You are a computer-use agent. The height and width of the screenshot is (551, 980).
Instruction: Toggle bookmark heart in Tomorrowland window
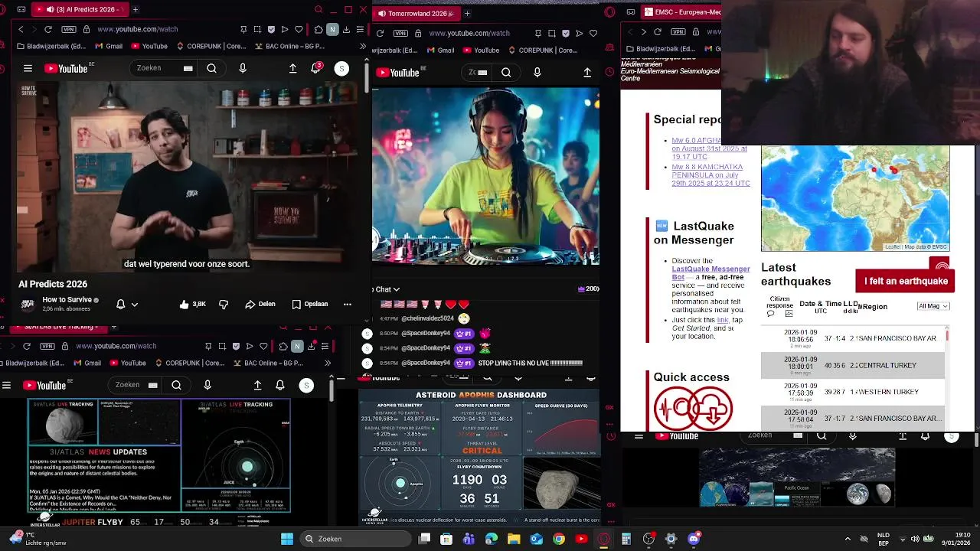593,33
